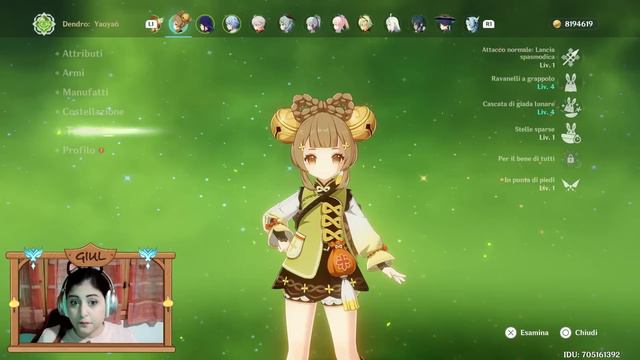Click the 'In punta di piedi' label

point(529,180)
